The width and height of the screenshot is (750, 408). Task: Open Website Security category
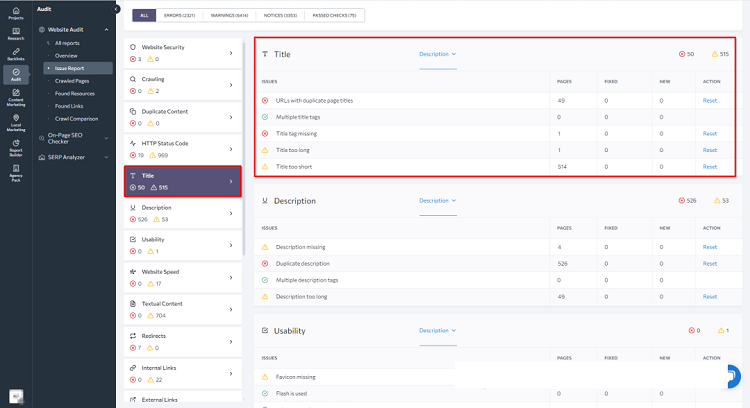point(183,53)
